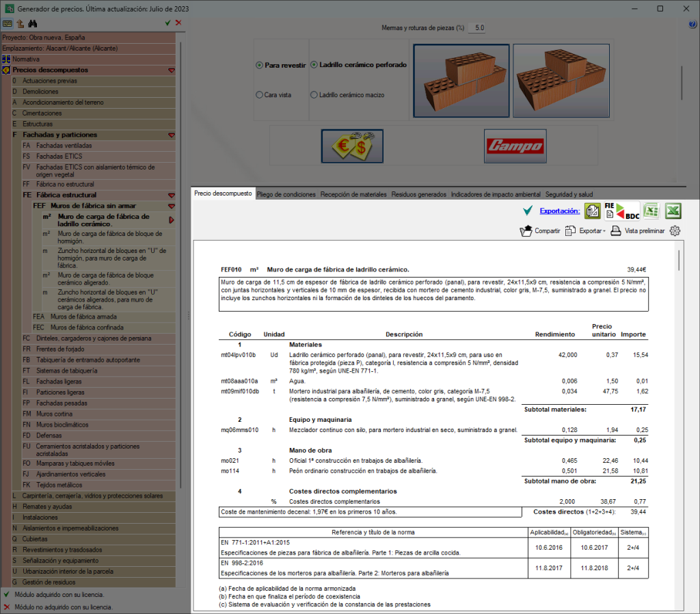Export to budget with the green calculator icon
This screenshot has height=614, width=700.
coord(593,211)
